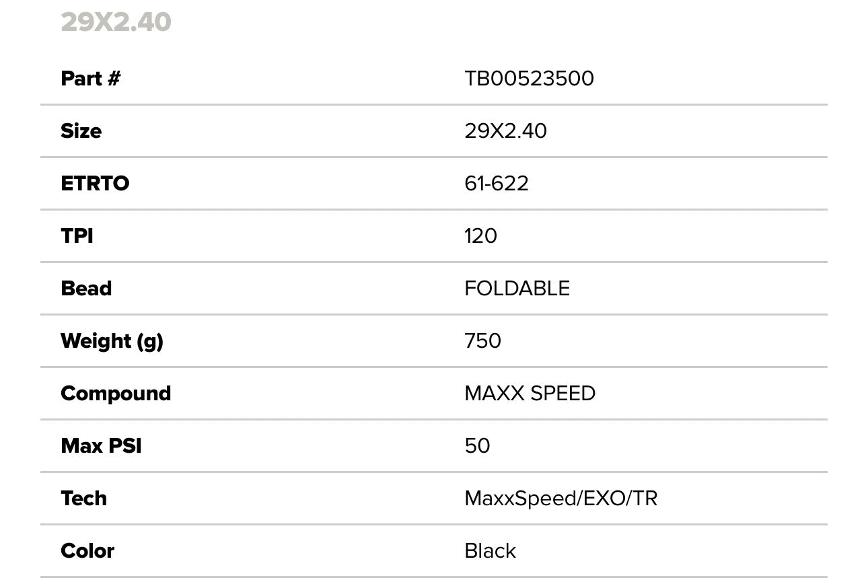
Task: Click the Weight (g) label
Action: tap(112, 341)
